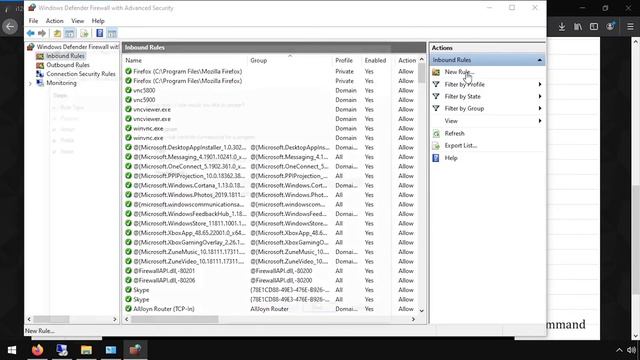Select the Alloyn Router (TCP-In) rule
The height and width of the screenshot is (360, 640).
(269, 309)
